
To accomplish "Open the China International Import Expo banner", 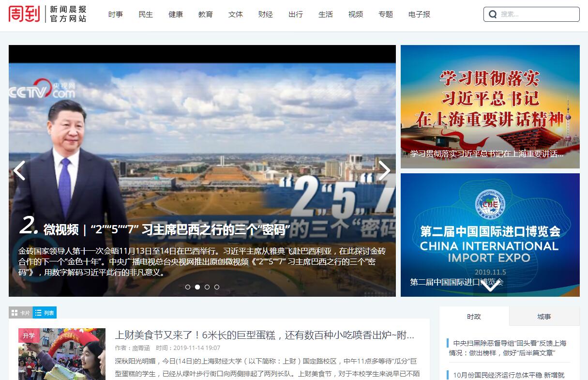I will tap(490, 235).
